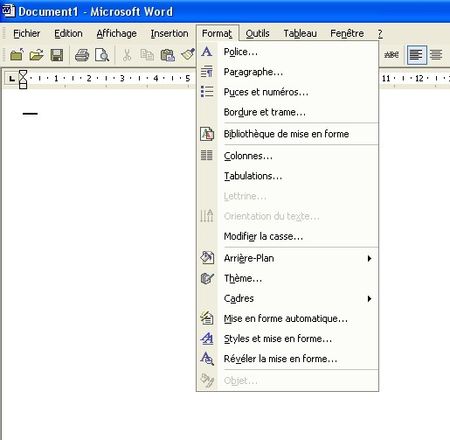Click the Thème menu icon
This screenshot has width=450, height=440.
coord(207,278)
